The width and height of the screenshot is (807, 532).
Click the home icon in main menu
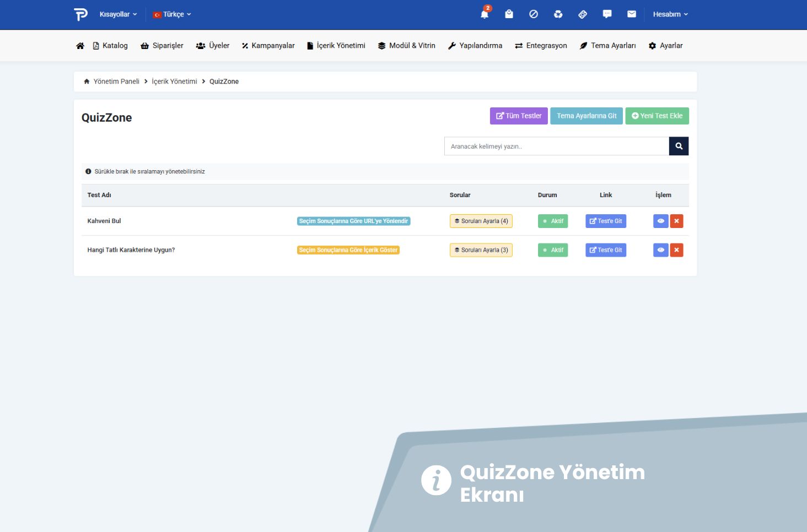(x=80, y=46)
